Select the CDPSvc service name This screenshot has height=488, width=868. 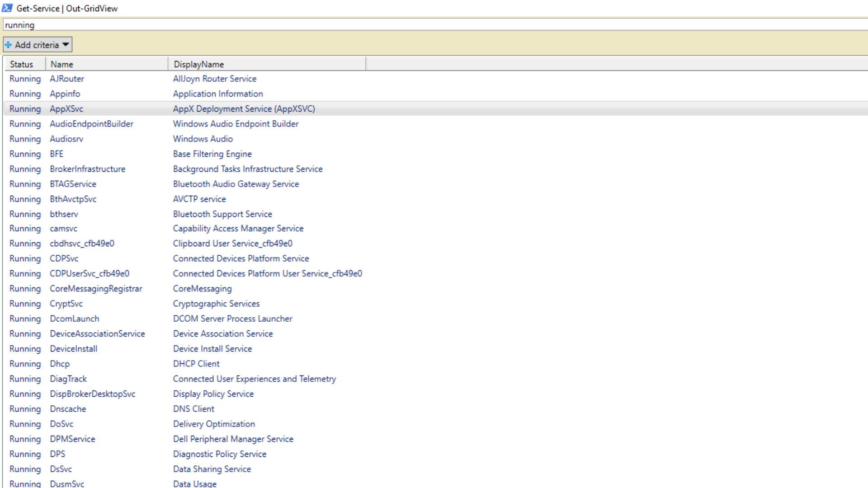pos(64,258)
